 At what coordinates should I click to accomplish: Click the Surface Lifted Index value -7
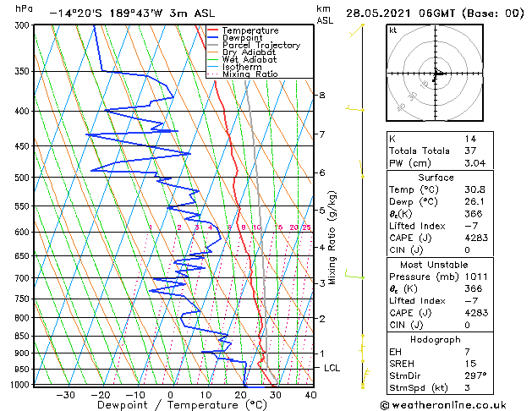pos(471,226)
